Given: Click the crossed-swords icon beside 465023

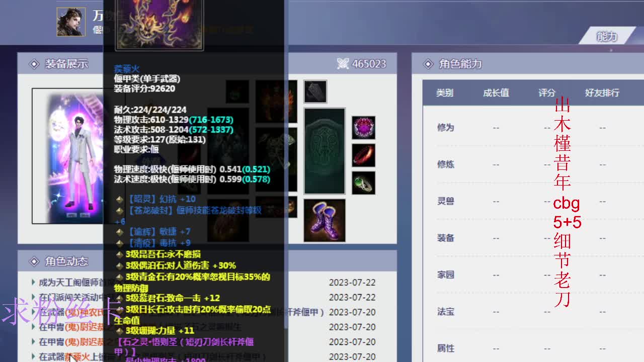Looking at the screenshot, I should (x=342, y=64).
